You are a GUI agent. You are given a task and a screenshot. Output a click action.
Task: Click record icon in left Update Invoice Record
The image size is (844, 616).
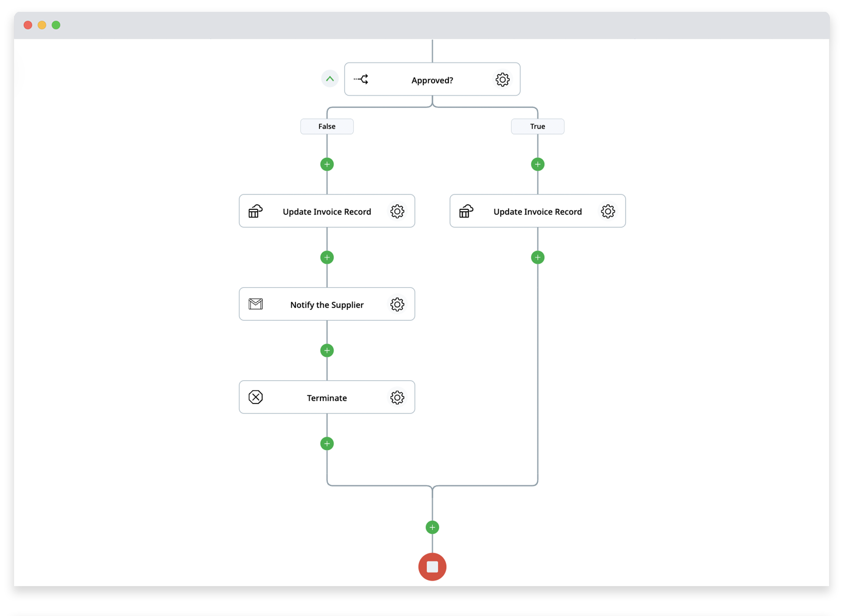(255, 211)
